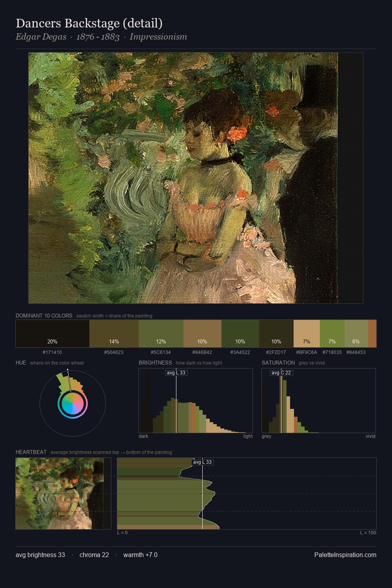Screen dimensions: 392x588
Task: Open the main Dancers Backstage painting image
Action: coord(196,178)
